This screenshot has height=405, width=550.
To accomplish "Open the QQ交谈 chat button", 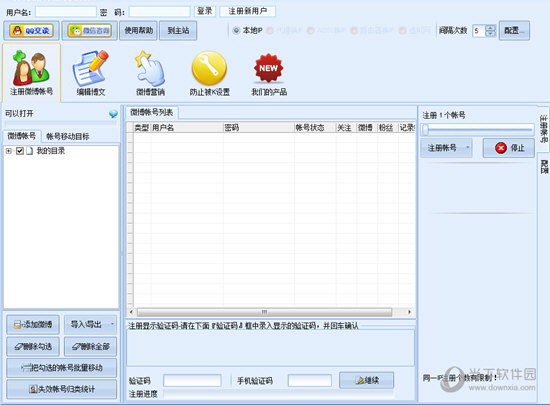I will click(31, 31).
